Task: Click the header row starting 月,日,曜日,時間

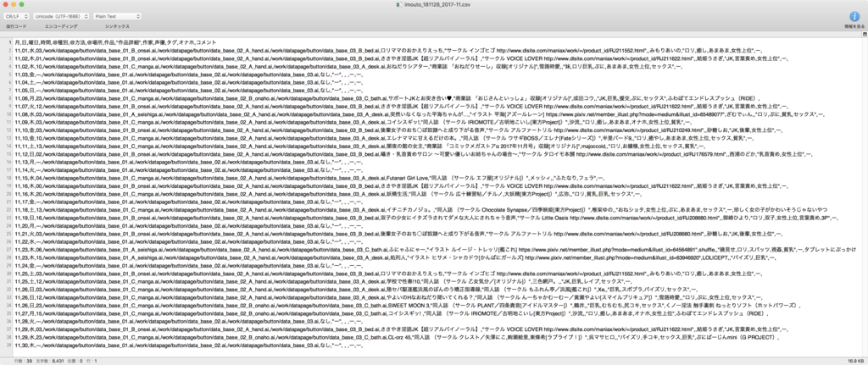Action: [115, 42]
